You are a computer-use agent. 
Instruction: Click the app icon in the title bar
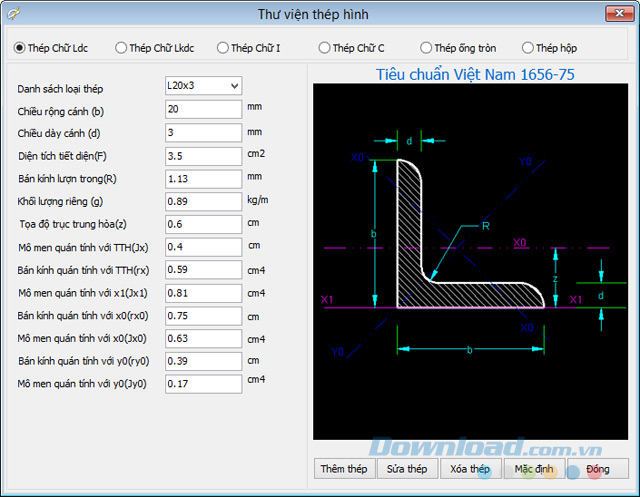(16, 13)
